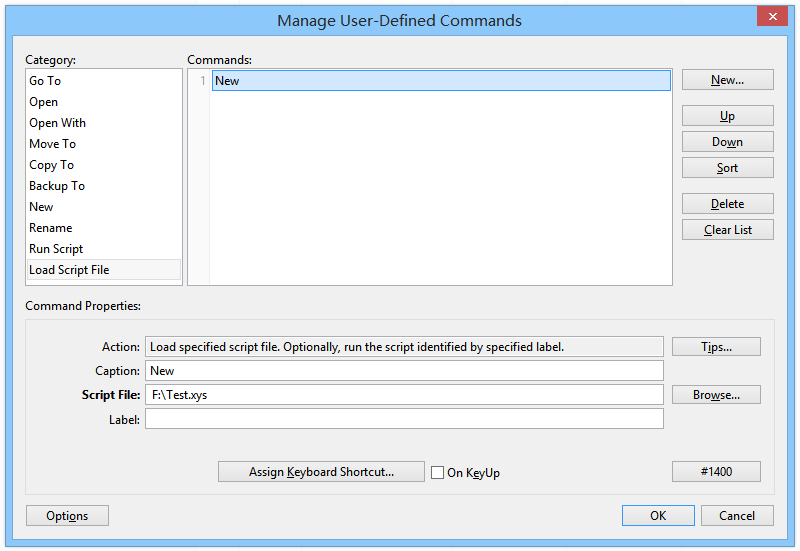Click the New... button

727,80
